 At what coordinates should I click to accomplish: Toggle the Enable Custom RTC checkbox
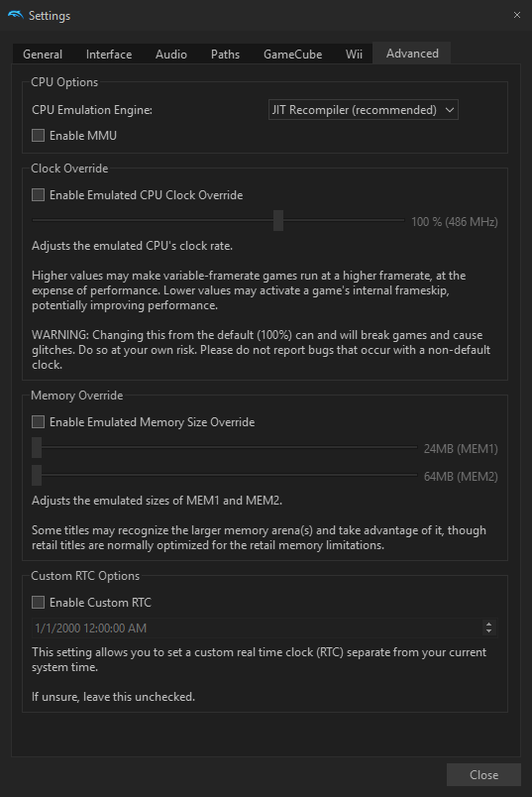[x=38, y=603]
